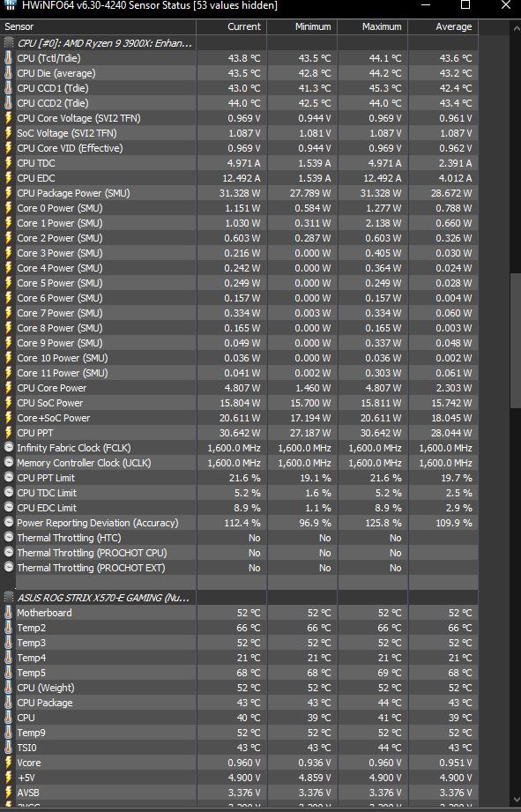Viewport: 521px width, 812px height.
Task: Collapse the CPU [#0]: AMD Ryzen 9 3900X group
Action: [8, 43]
